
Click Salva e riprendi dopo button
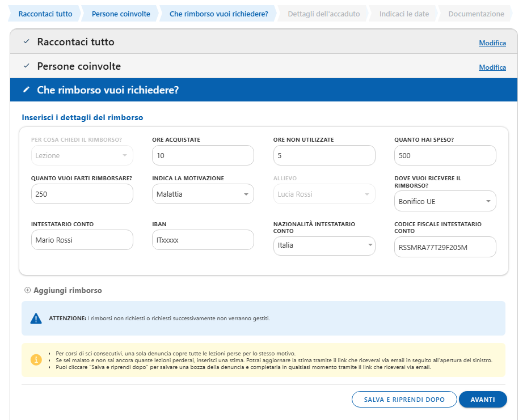(x=404, y=400)
